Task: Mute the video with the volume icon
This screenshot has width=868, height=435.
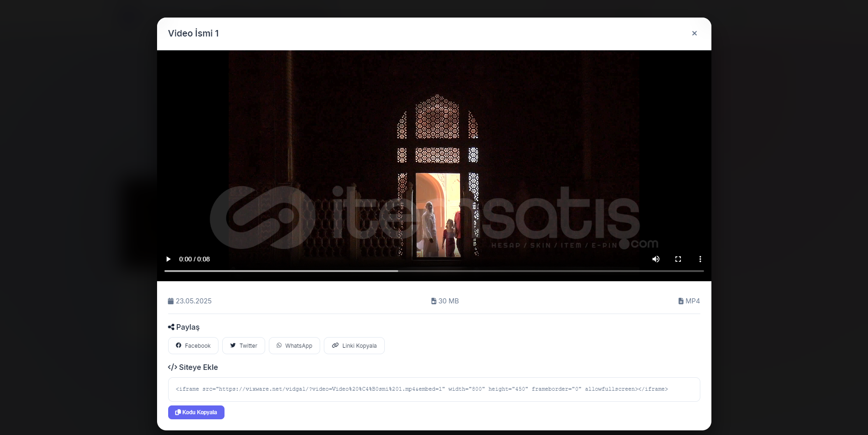Action: 656,259
